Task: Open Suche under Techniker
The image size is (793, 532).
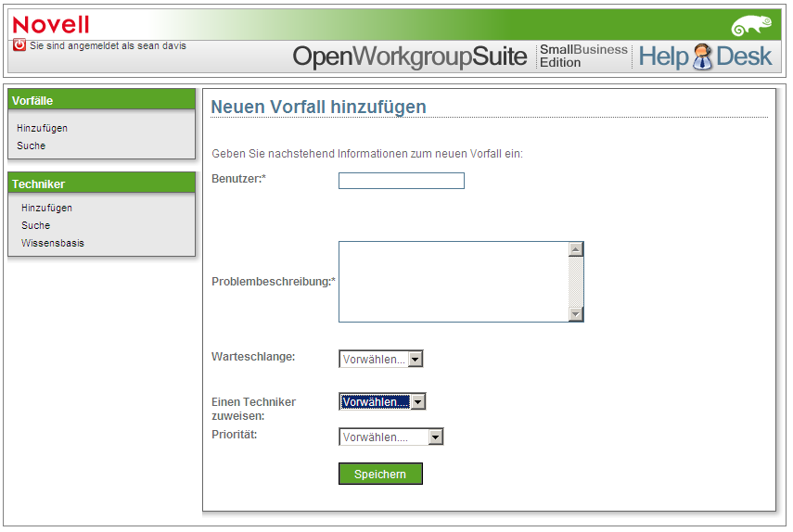Action: (35, 225)
